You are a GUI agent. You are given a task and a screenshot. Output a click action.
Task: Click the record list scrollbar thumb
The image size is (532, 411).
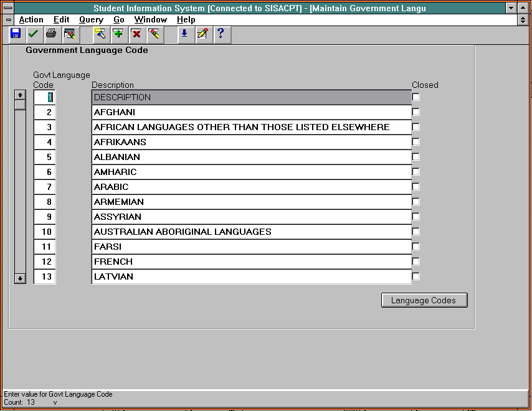(x=20, y=105)
